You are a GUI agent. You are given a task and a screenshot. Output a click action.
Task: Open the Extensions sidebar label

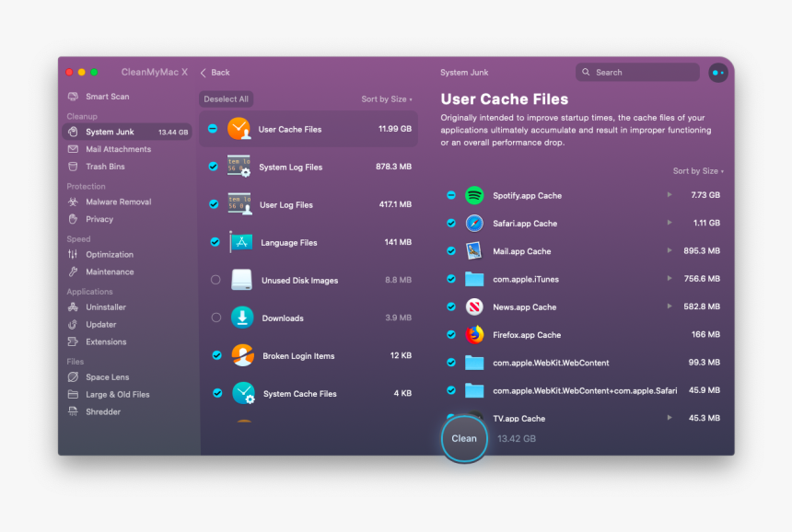click(106, 341)
